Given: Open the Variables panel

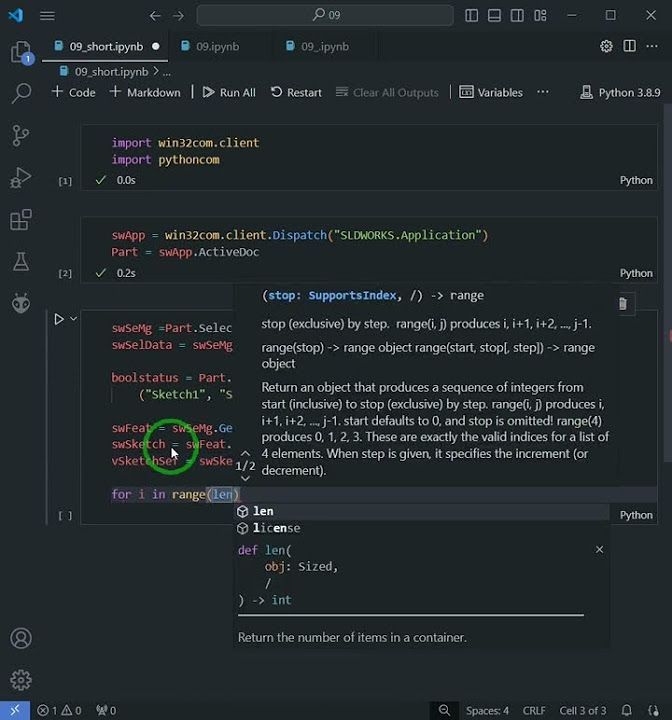Looking at the screenshot, I should 491,92.
